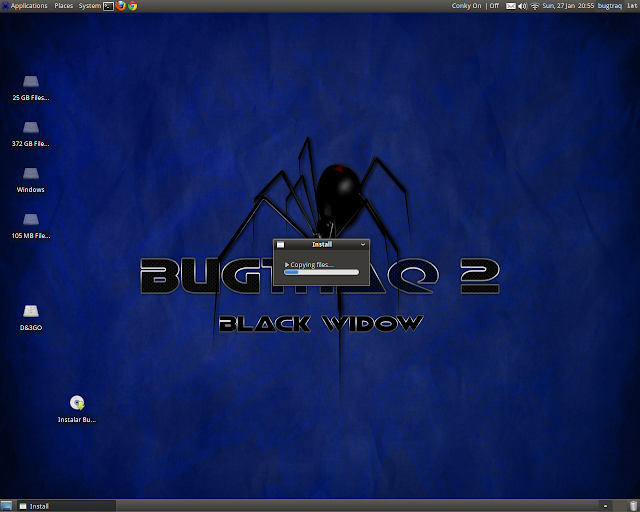Open the System menu
The height and width of the screenshot is (512, 640).
click(x=90, y=6)
